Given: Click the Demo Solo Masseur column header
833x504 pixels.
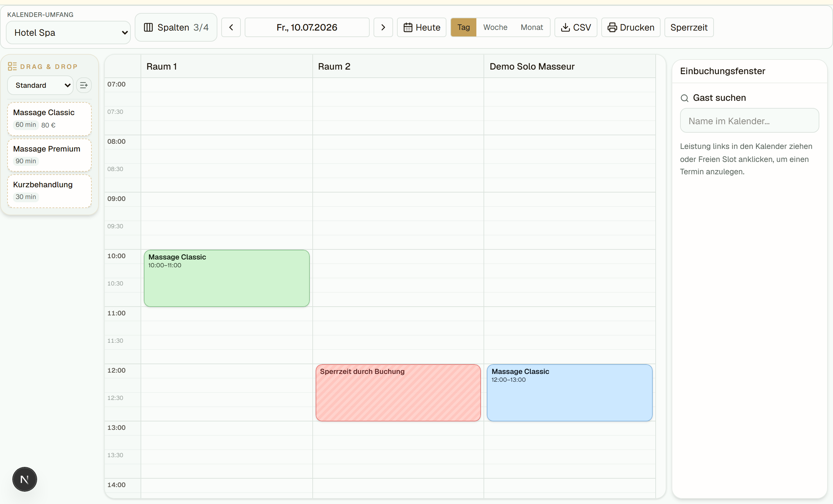Looking at the screenshot, I should coord(570,66).
